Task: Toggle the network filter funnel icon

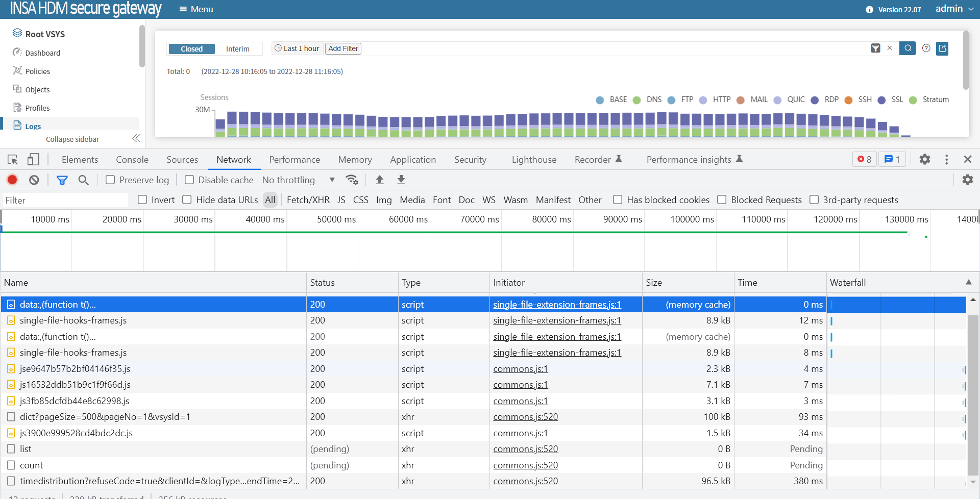Action: point(62,180)
